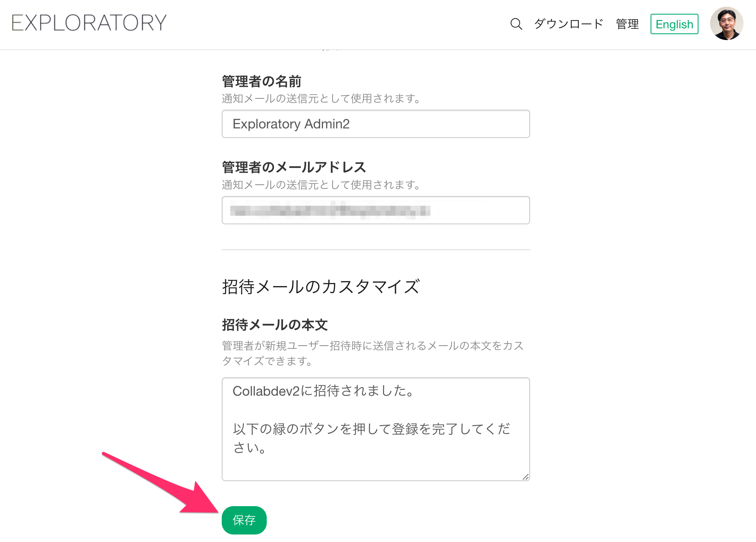Click the pink arrow annotation

(161, 483)
